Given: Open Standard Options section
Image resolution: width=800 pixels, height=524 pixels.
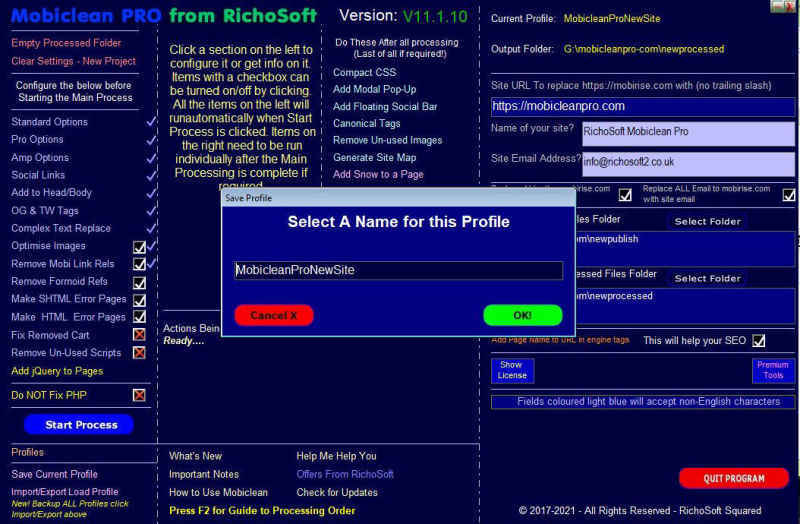Looking at the screenshot, I should point(49,122).
